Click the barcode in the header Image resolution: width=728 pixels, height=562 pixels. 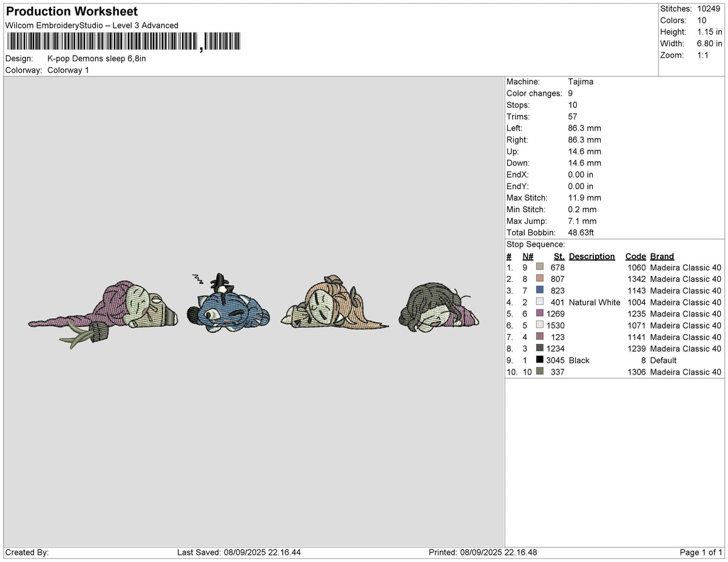point(123,42)
